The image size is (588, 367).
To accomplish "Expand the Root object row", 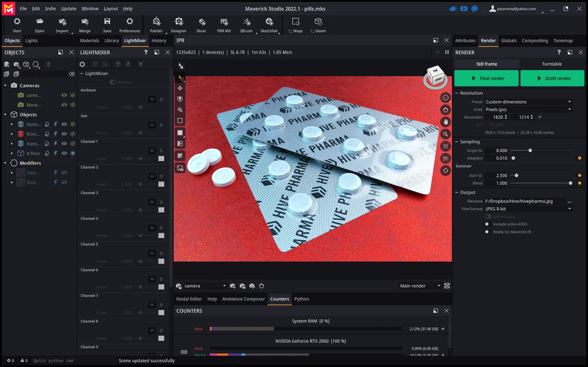I will point(12,134).
